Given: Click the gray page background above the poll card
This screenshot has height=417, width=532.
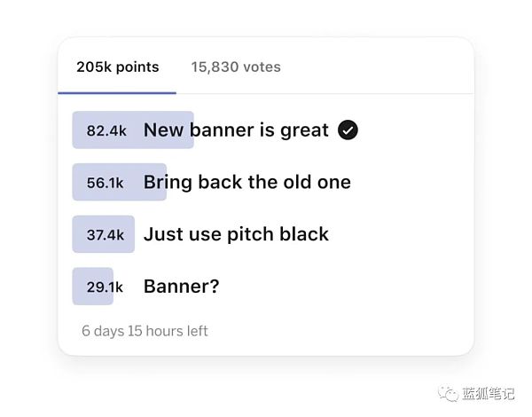Looking at the screenshot, I should 266,18.
